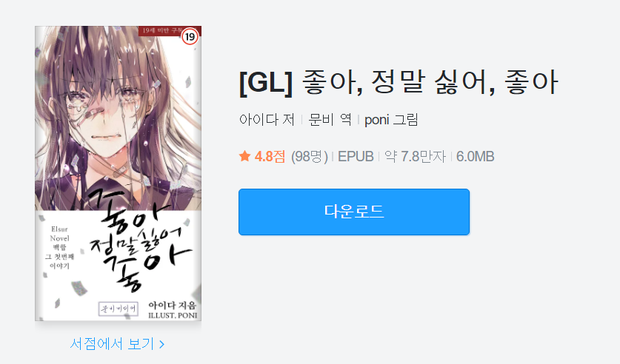Click the publisher logo box on the cover
The width and height of the screenshot is (620, 364).
click(119, 309)
